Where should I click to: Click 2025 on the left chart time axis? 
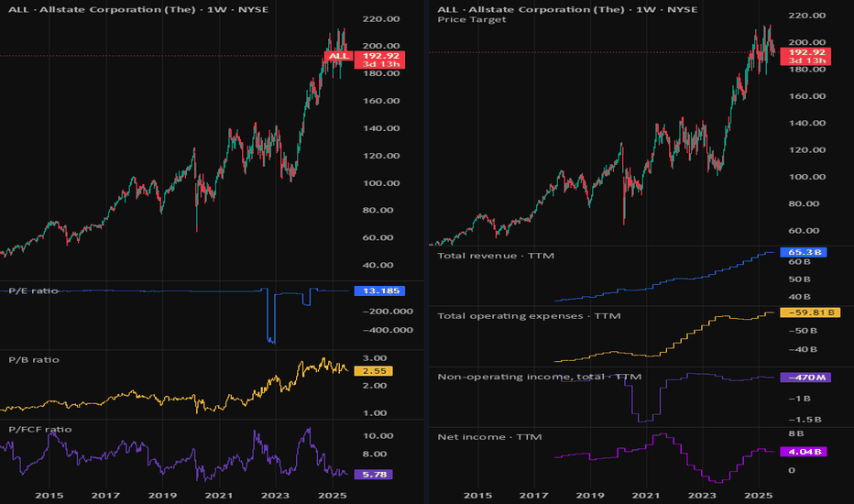[333, 495]
